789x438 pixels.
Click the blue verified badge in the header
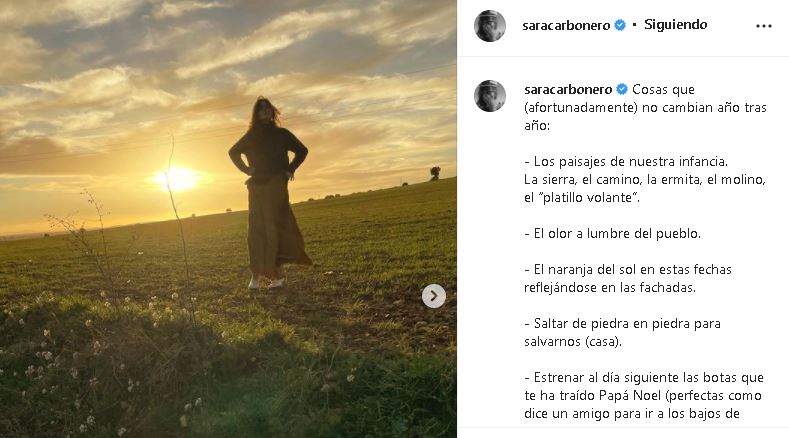pos(620,25)
